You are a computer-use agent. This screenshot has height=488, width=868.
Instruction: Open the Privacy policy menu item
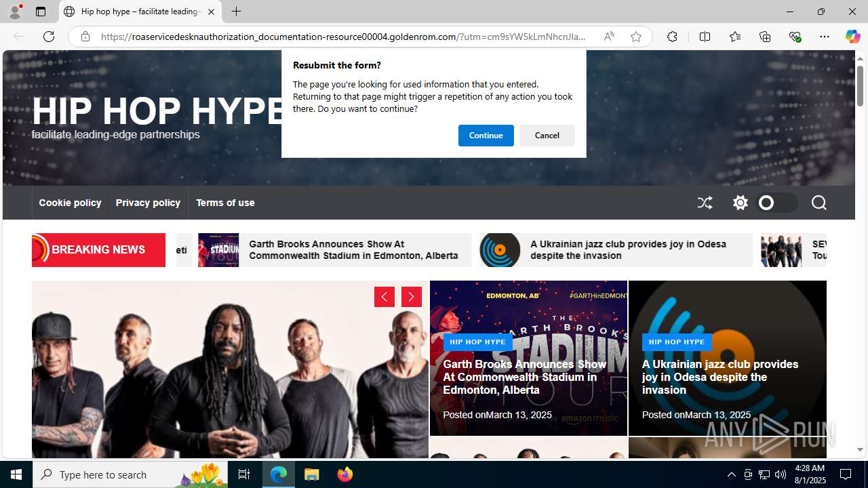point(148,203)
